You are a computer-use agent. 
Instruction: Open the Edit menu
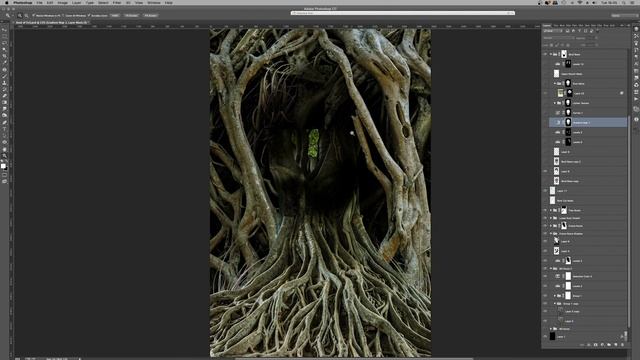tap(50, 2)
